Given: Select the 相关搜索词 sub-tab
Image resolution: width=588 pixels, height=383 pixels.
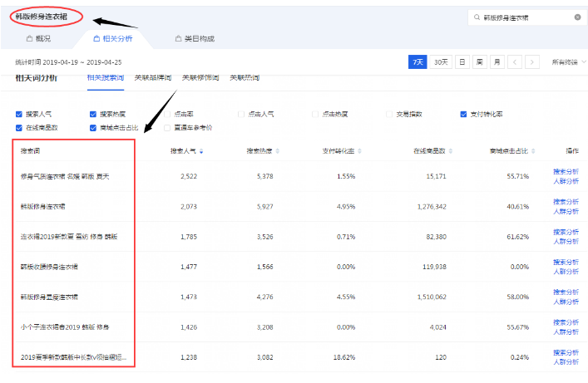Looking at the screenshot, I should click(106, 78).
